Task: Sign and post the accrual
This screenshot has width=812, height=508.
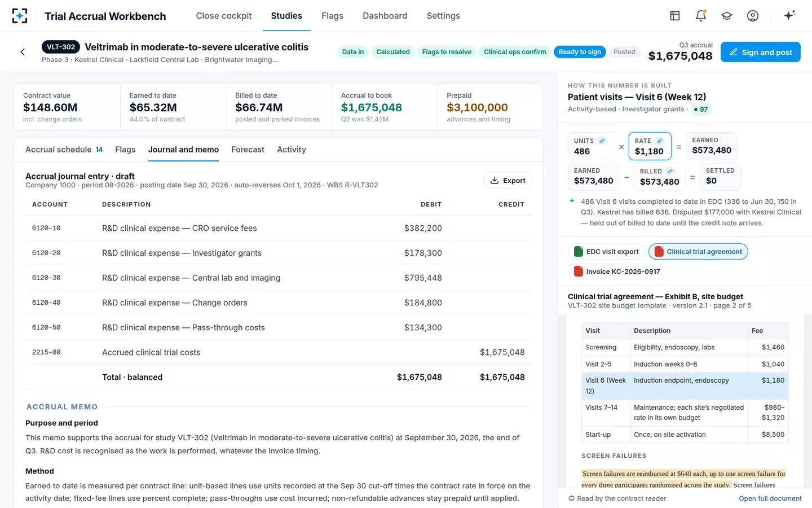Action: (761, 52)
